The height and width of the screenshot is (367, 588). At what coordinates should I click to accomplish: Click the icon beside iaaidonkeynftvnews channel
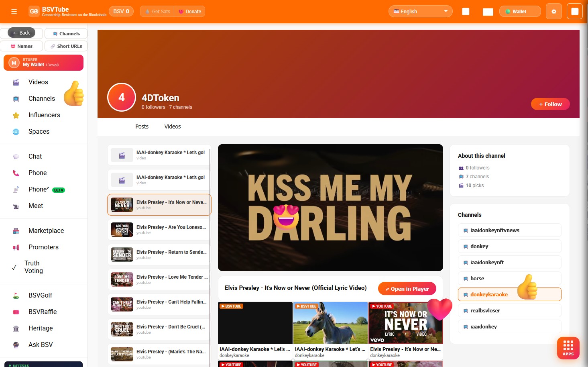[x=466, y=230]
